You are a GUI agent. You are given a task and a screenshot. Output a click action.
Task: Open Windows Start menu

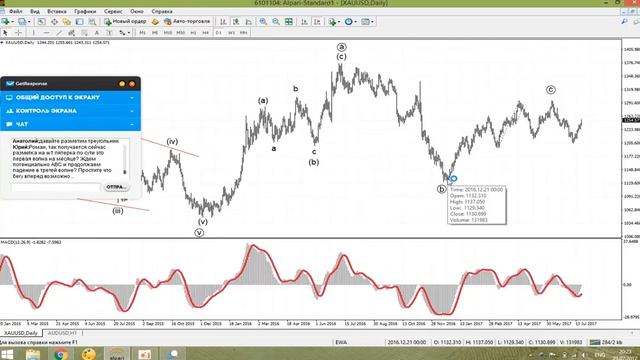coord(7,354)
